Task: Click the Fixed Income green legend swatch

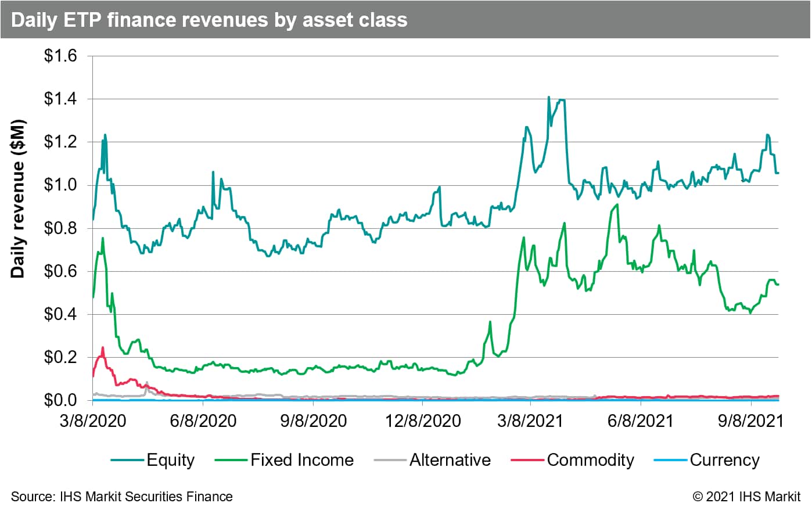Action: pyautogui.click(x=231, y=461)
